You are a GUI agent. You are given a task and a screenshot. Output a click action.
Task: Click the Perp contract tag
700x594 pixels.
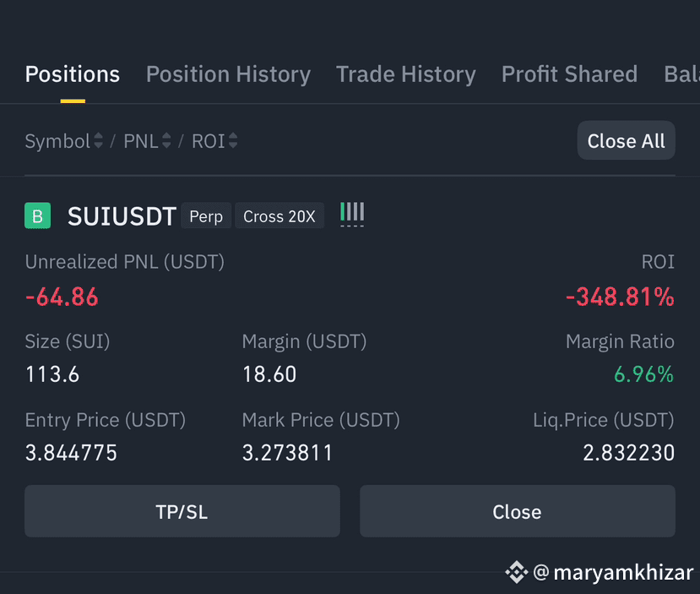point(206,216)
